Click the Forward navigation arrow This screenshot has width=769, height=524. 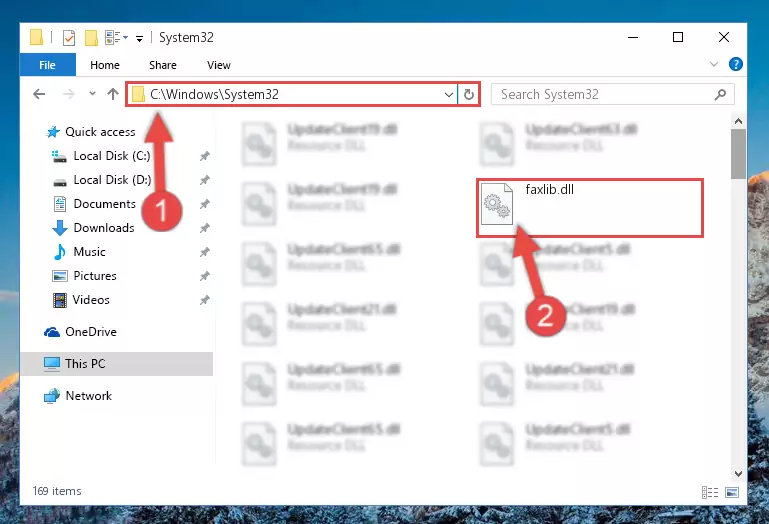point(69,94)
